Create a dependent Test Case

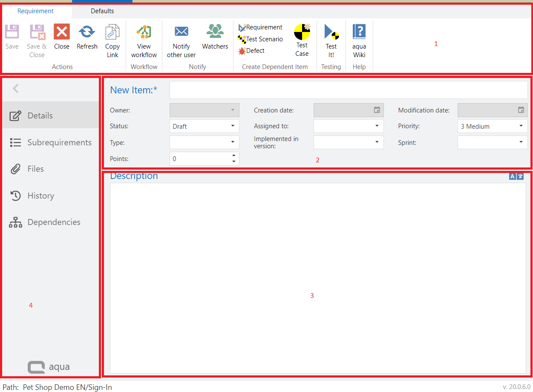302,32
